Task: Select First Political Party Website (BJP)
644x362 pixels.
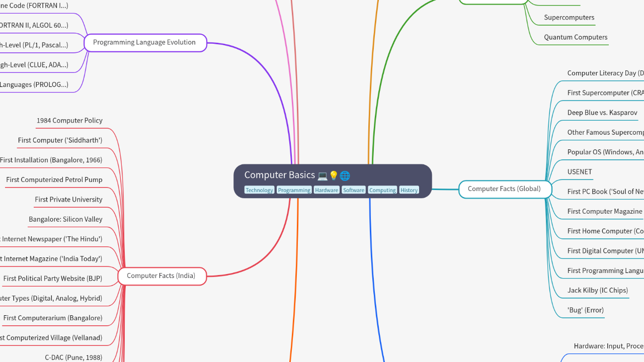Action: coord(52,279)
